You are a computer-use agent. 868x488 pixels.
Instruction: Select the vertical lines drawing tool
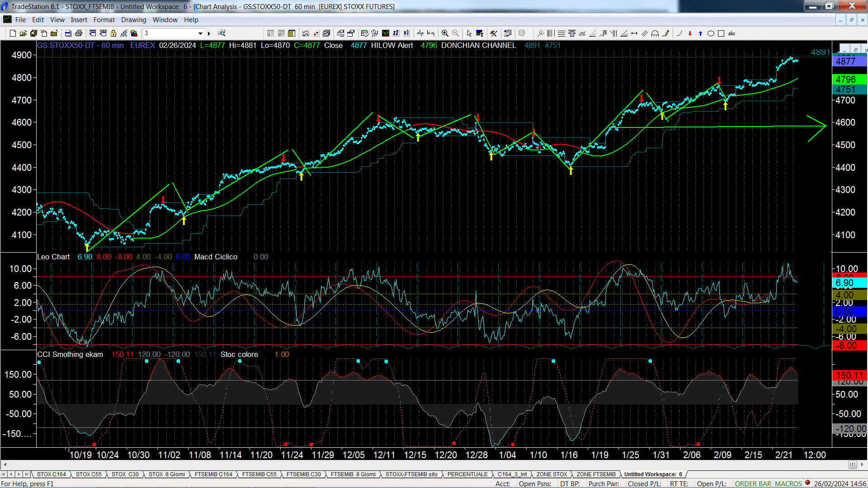pyautogui.click(x=551, y=33)
